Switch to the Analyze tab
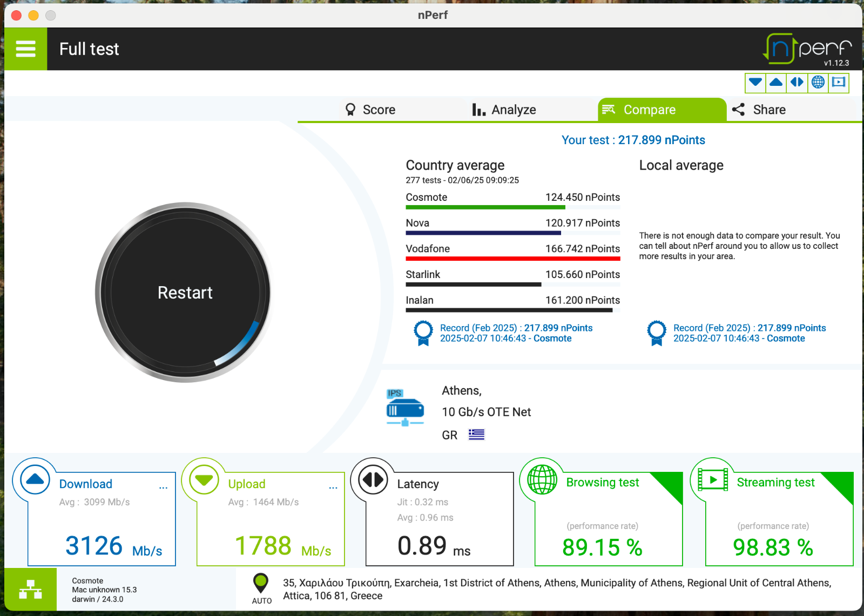864x616 pixels. [x=504, y=110]
